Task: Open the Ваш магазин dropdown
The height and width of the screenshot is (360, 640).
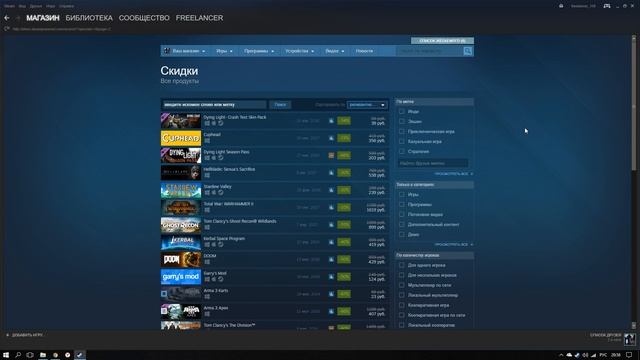Action: [x=185, y=51]
